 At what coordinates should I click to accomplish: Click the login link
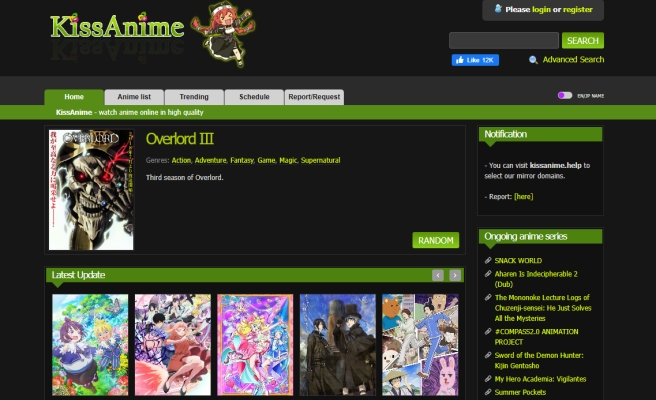coord(541,9)
